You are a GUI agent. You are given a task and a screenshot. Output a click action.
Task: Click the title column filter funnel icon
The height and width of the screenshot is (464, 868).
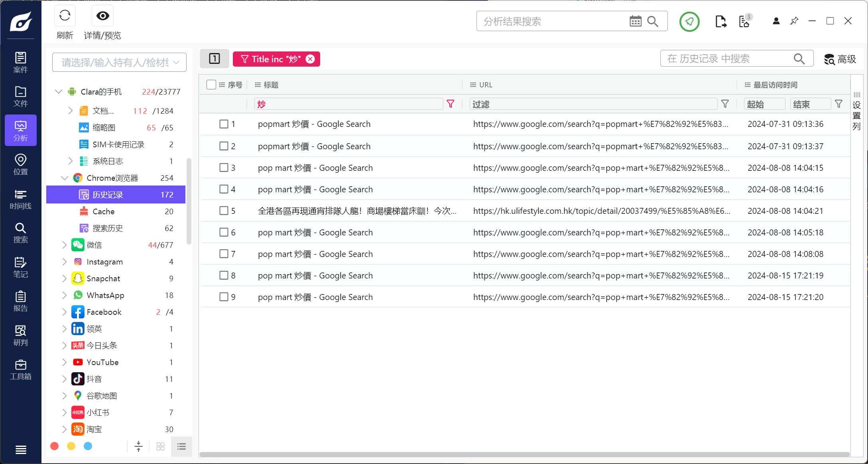tap(451, 104)
